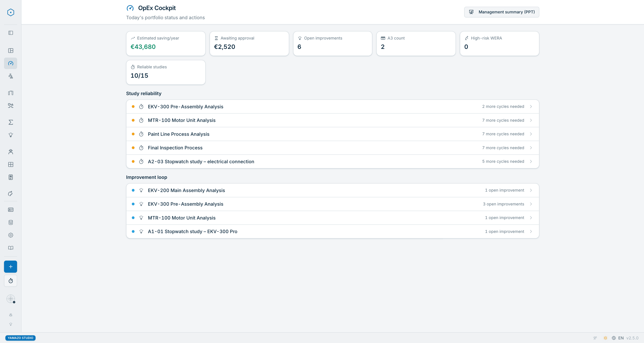The width and height of the screenshot is (644, 343).
Task: Toggle the sun light-theme icon
Action: click(605, 338)
